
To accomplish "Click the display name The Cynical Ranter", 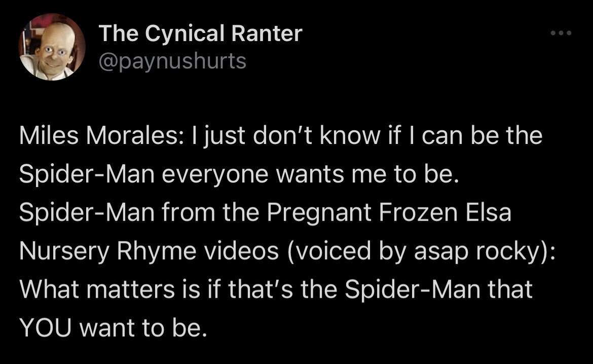I will [200, 33].
